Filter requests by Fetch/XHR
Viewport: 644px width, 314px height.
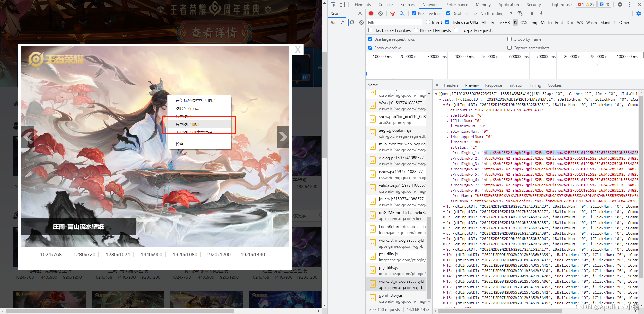pyautogui.click(x=500, y=22)
